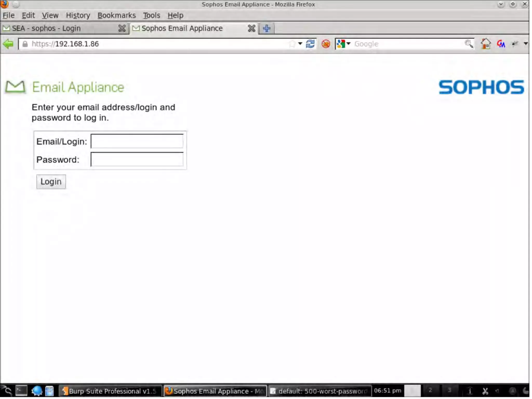Go back with the green arrow

click(x=8, y=44)
